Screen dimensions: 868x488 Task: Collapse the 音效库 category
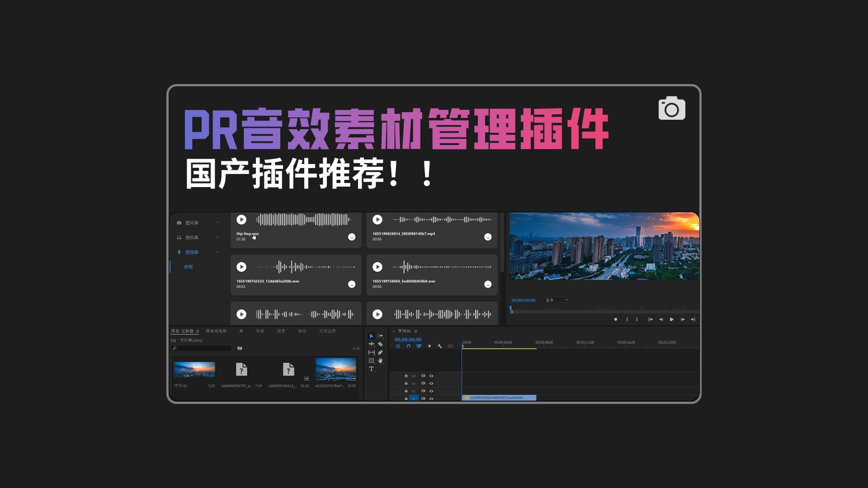(217, 252)
